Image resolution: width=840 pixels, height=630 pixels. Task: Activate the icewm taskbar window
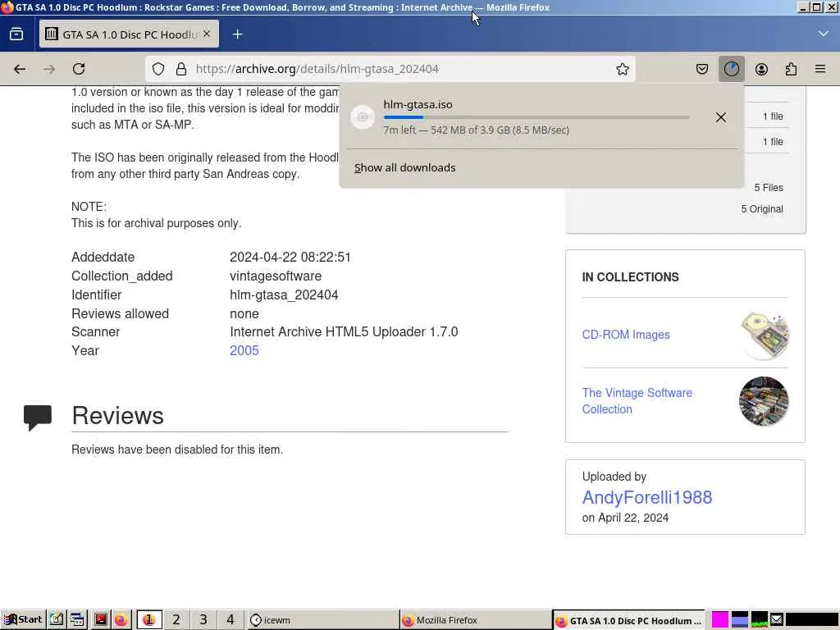[322, 620]
